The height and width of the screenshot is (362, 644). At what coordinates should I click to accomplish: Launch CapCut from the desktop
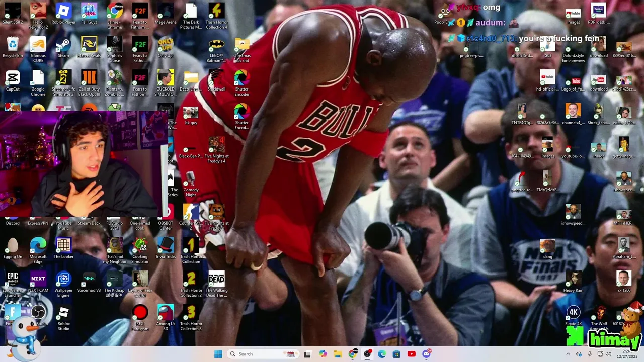point(13,81)
